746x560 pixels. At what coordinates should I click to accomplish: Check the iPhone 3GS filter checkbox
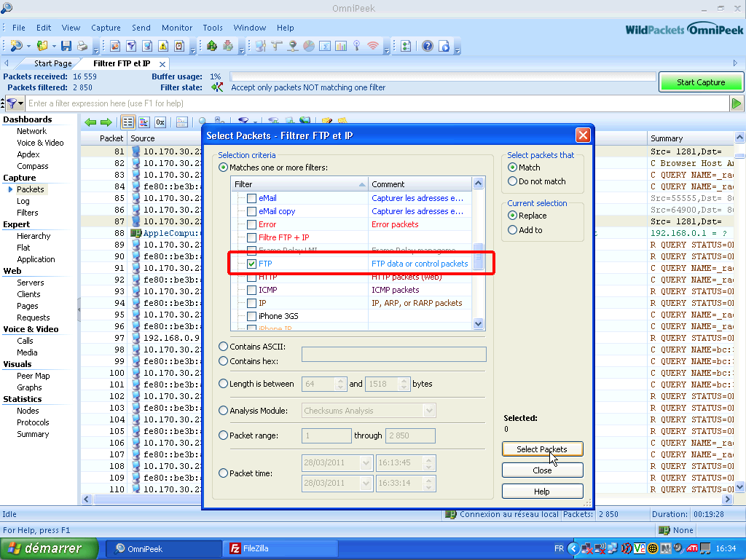point(251,316)
